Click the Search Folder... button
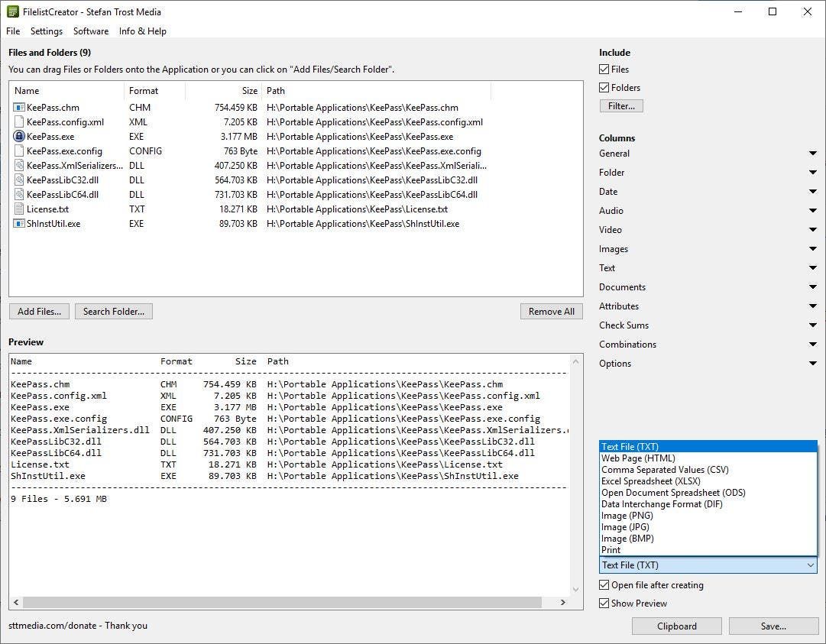The height and width of the screenshot is (644, 826). tap(114, 311)
